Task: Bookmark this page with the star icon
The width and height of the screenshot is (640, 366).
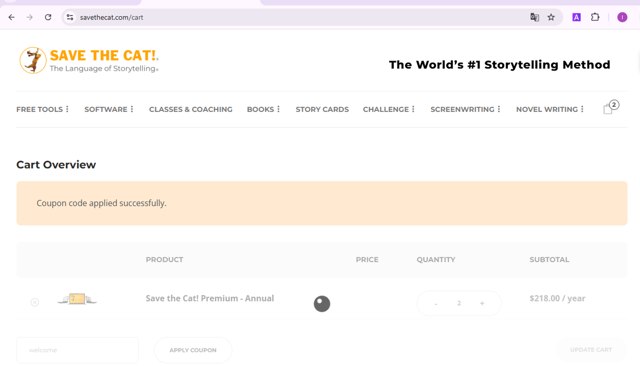Action: (551, 17)
